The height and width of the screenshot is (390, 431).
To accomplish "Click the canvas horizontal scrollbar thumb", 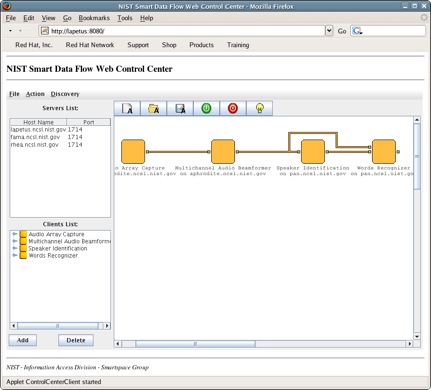I will tap(195, 344).
